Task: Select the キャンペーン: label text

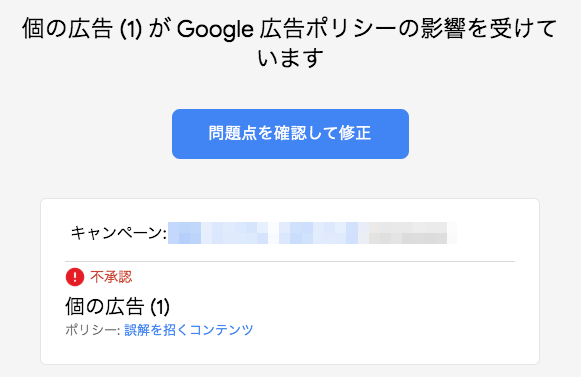Action: 118,233
